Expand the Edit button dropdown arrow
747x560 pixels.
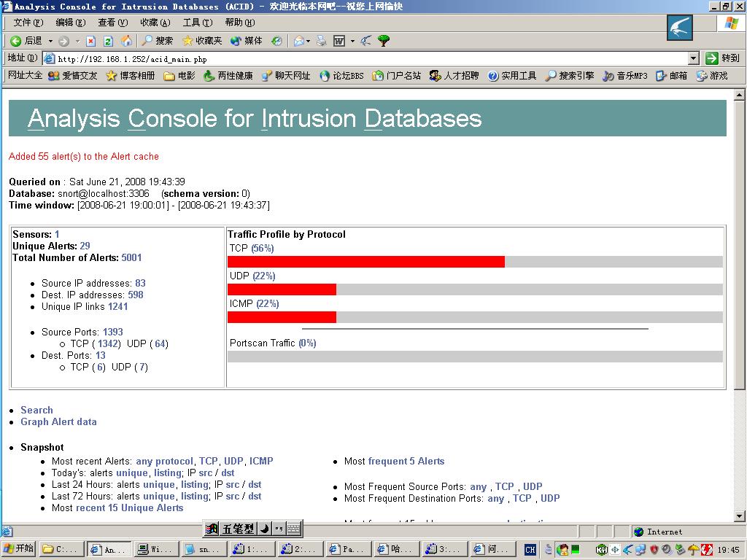point(352,41)
